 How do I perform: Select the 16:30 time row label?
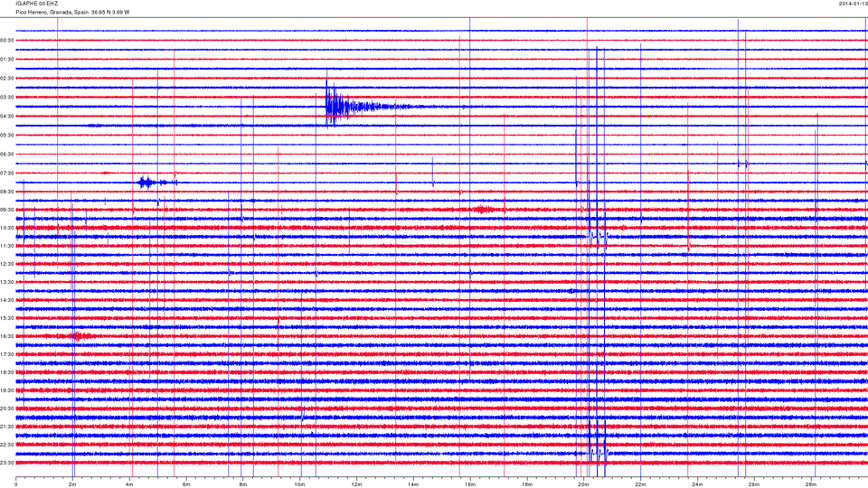point(7,336)
